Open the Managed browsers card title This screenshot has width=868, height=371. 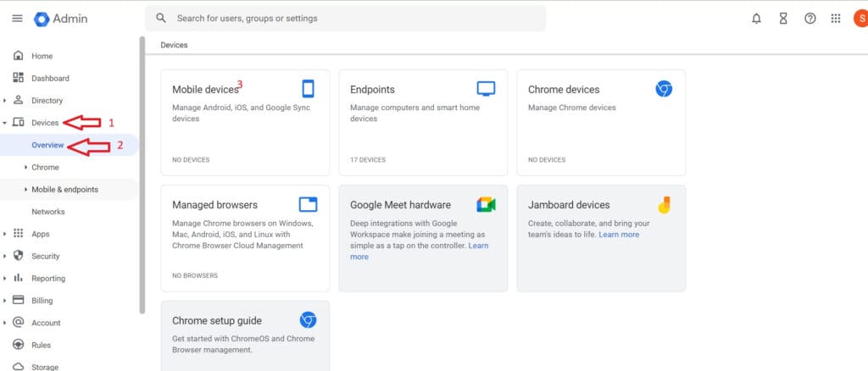[214, 205]
